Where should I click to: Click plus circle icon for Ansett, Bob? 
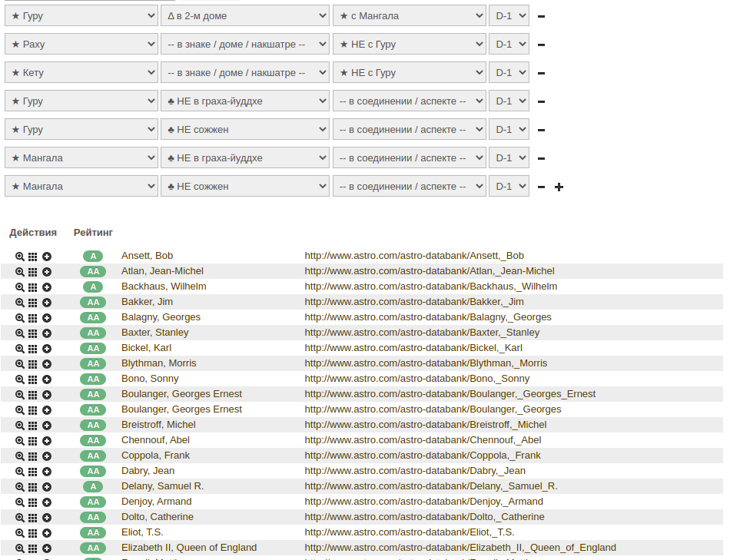click(47, 257)
